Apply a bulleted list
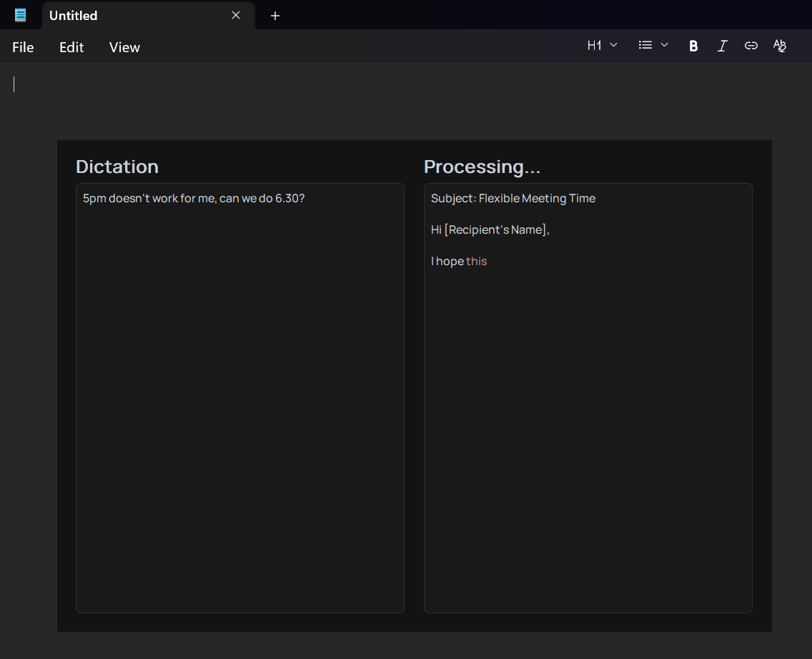 [644, 45]
